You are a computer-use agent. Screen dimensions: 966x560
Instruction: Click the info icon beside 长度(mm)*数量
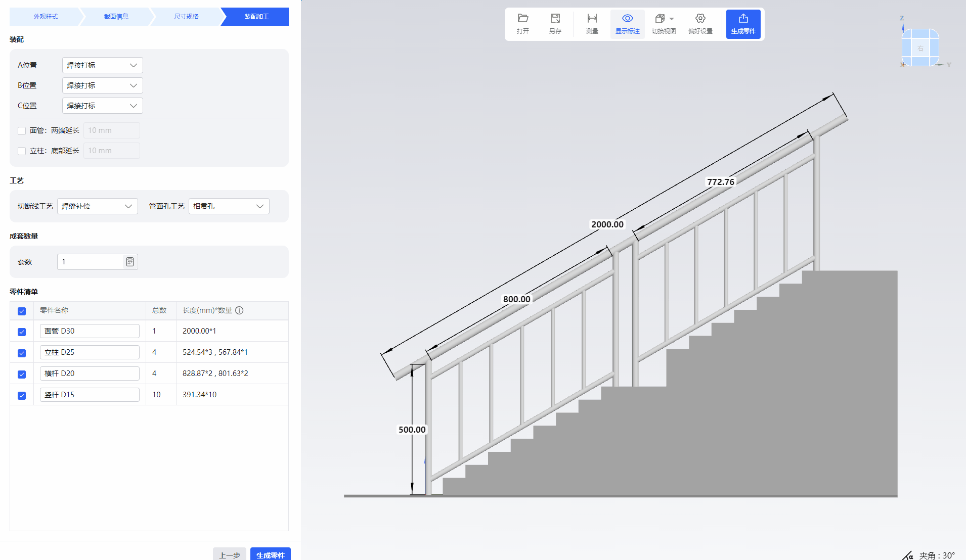240,310
